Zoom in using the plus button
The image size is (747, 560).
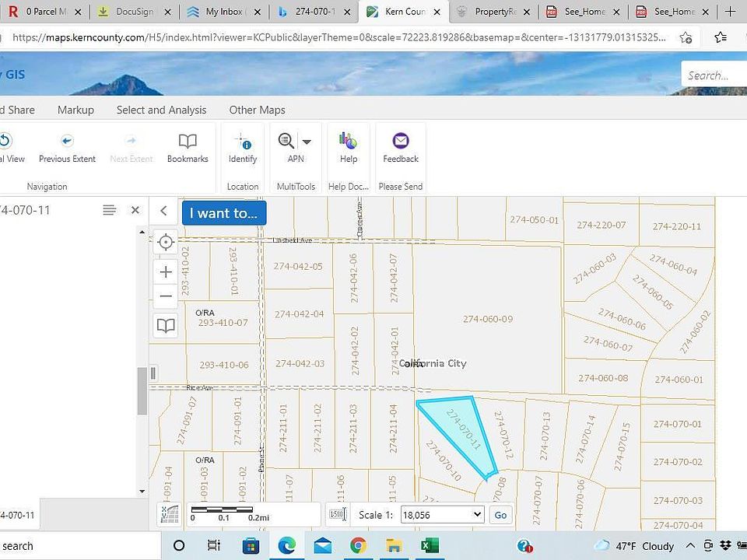pyautogui.click(x=165, y=271)
